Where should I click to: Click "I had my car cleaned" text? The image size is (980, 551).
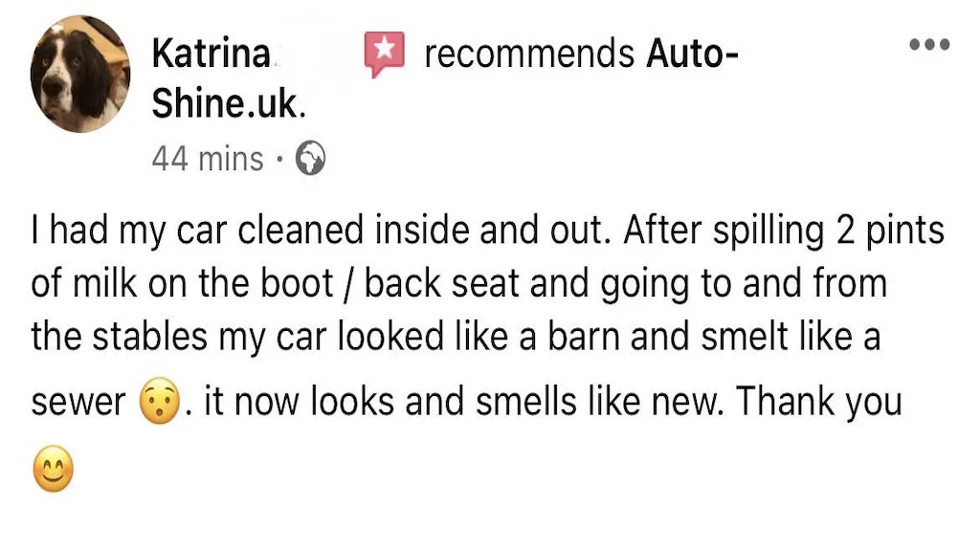197,231
